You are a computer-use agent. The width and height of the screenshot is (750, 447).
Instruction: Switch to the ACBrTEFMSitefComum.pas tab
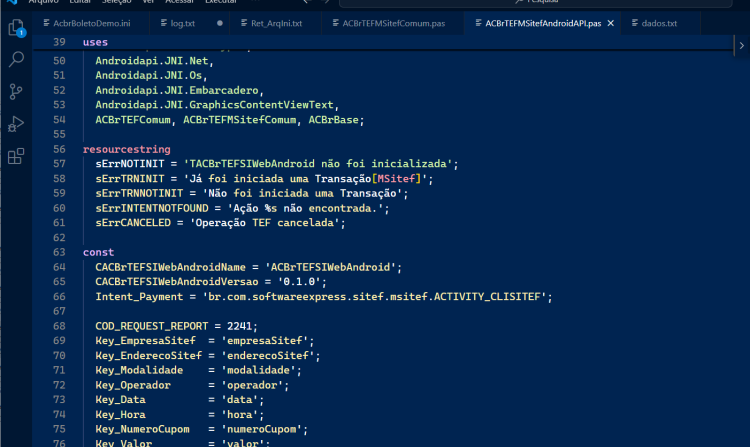(x=393, y=23)
